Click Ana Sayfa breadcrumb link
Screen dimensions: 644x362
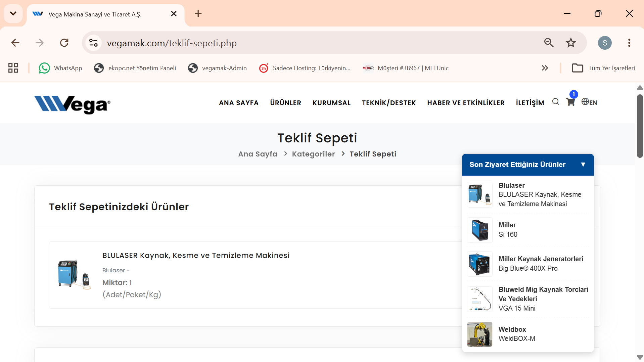(258, 154)
